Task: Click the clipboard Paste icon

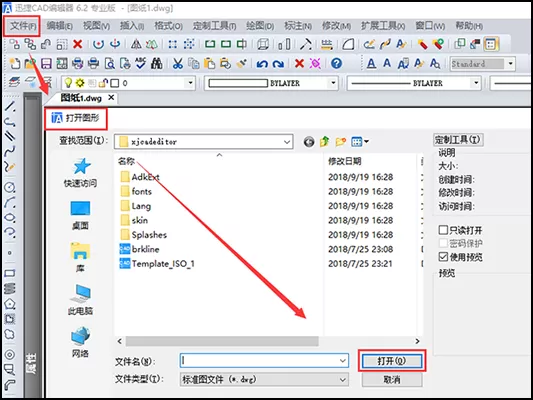Action: coord(210,64)
